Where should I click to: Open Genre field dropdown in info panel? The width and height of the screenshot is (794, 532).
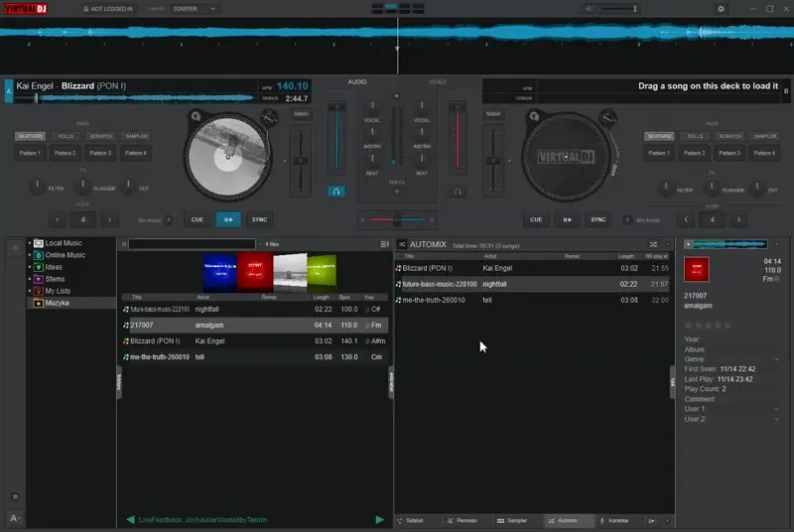(776, 359)
